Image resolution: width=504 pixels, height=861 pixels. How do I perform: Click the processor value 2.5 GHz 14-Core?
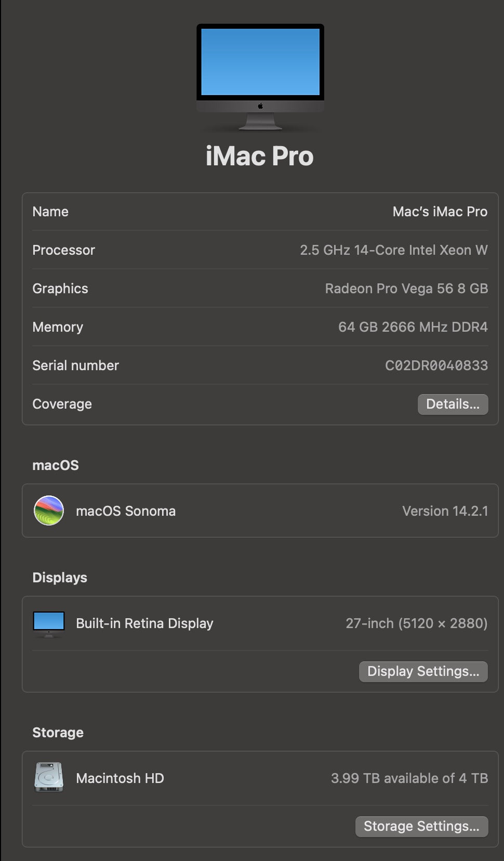click(x=393, y=250)
